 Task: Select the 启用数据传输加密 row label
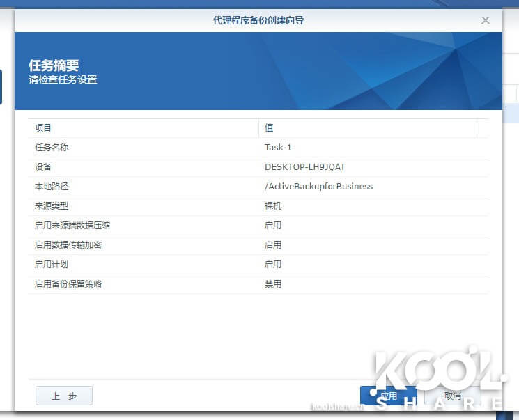[x=68, y=245]
